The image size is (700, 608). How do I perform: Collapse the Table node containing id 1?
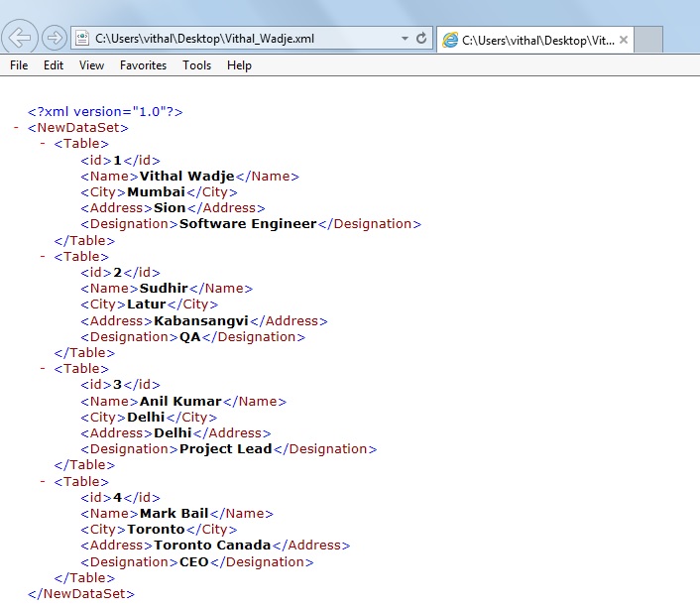(x=43, y=144)
